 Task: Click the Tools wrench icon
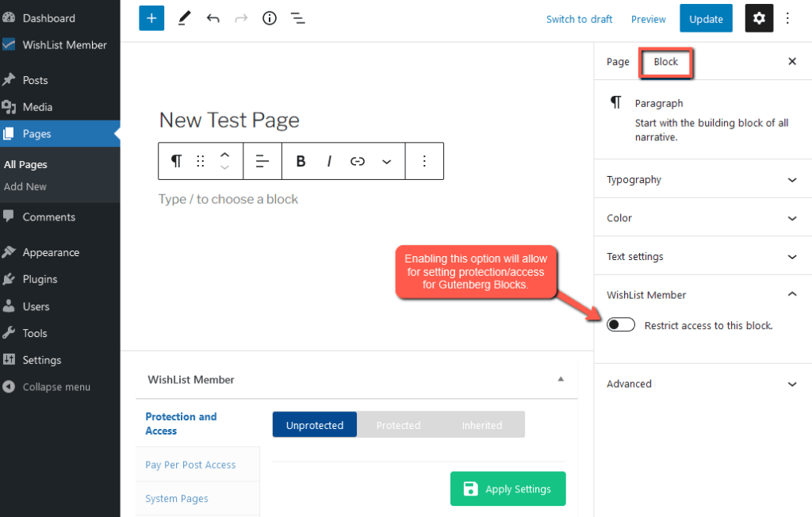pyautogui.click(x=9, y=332)
